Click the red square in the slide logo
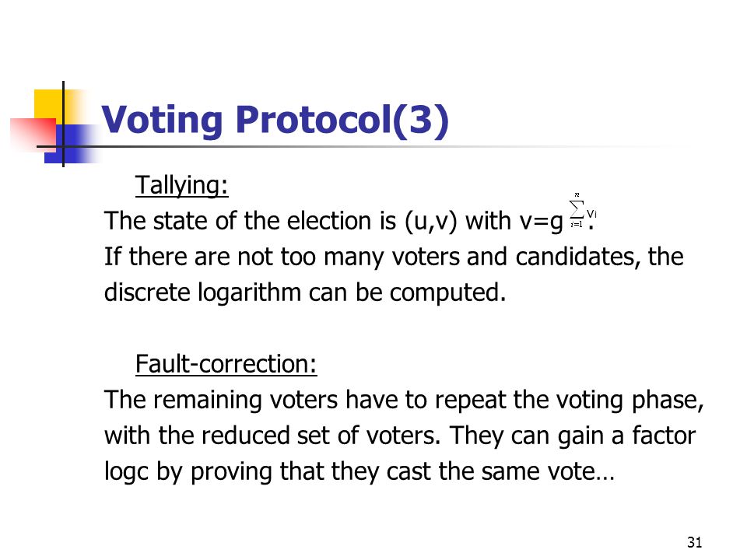 click(33, 135)
